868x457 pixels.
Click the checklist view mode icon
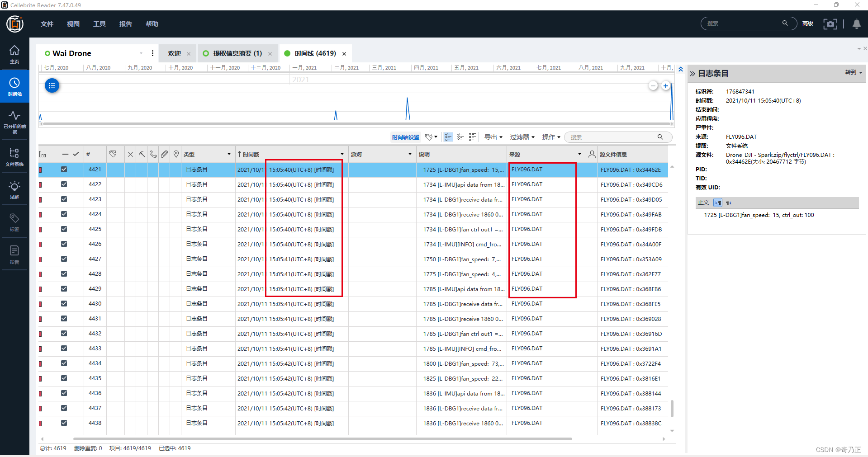pyautogui.click(x=460, y=137)
